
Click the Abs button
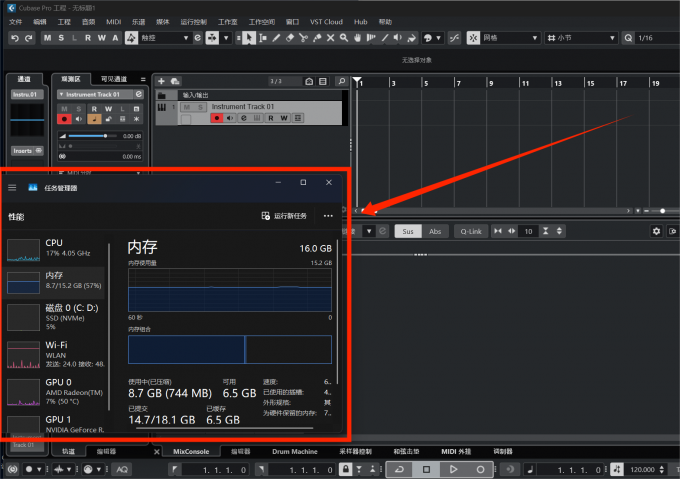(435, 231)
